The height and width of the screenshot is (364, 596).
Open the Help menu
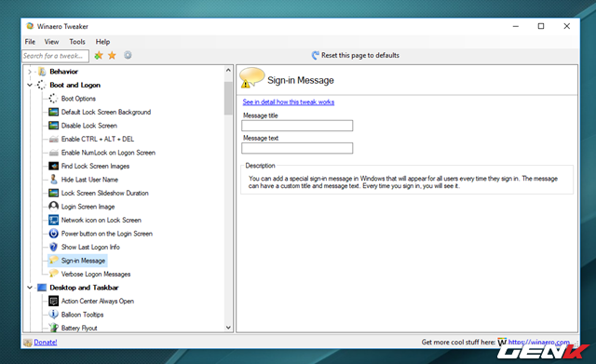(x=102, y=42)
